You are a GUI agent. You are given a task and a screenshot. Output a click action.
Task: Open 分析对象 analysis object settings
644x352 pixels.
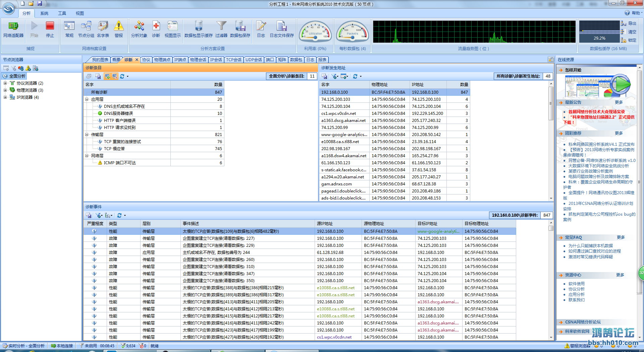tap(139, 29)
